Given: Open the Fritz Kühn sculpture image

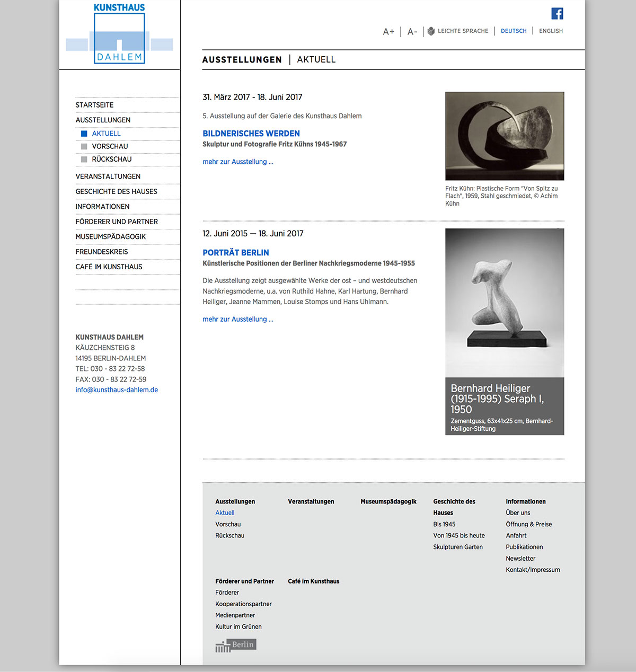Looking at the screenshot, I should (505, 136).
